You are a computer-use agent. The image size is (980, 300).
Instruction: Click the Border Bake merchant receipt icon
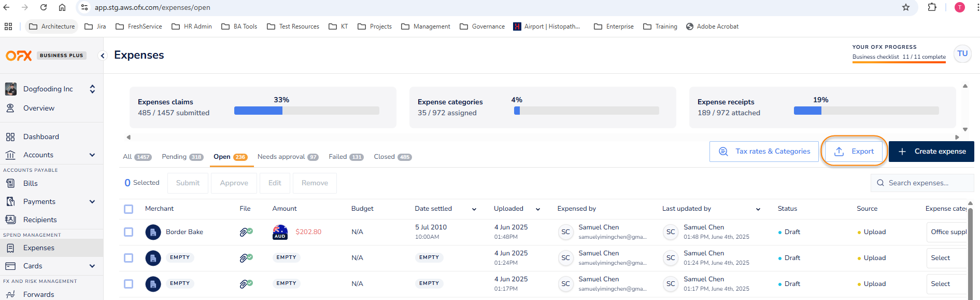153,232
